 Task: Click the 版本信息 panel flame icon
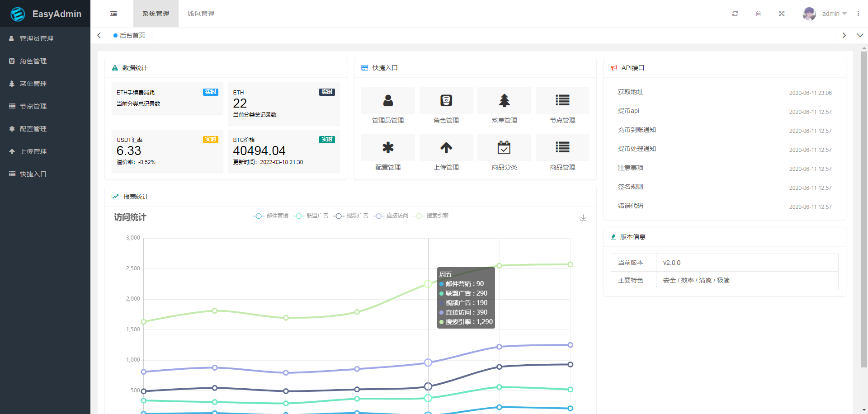click(613, 237)
